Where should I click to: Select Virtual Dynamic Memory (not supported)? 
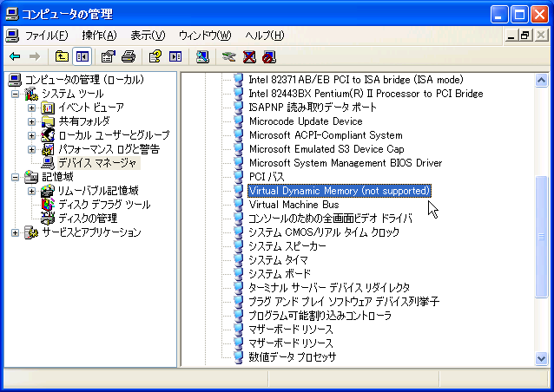(340, 191)
